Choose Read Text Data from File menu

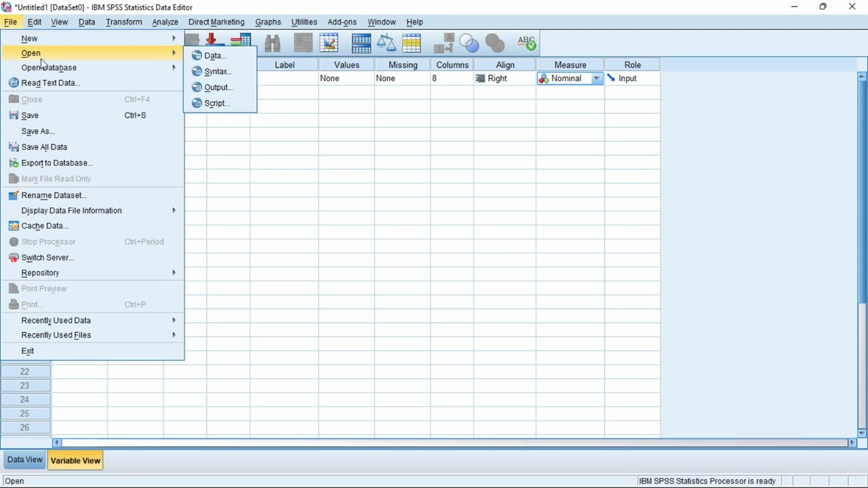93,83
